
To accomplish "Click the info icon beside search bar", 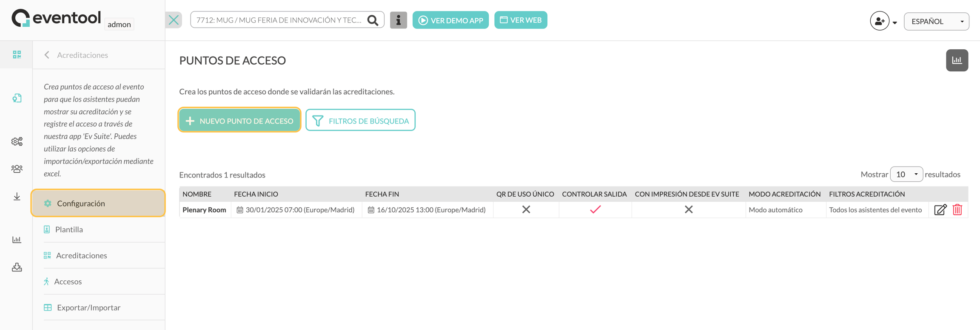I will click(398, 20).
